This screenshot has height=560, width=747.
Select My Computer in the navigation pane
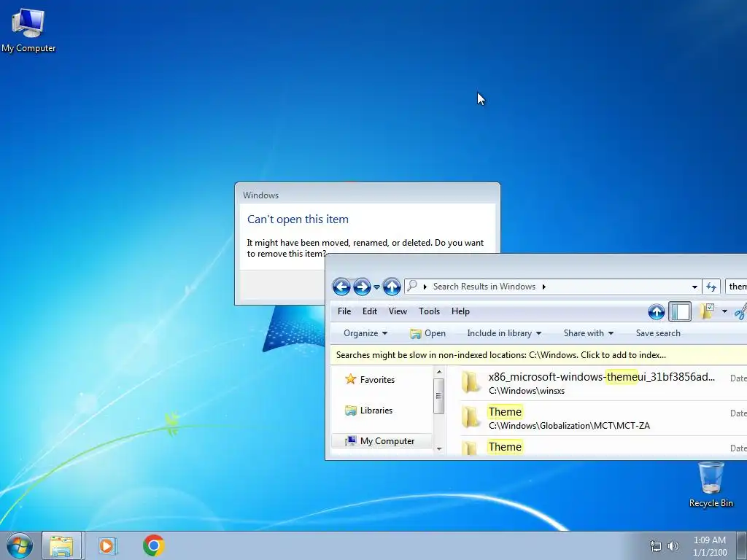(381, 441)
